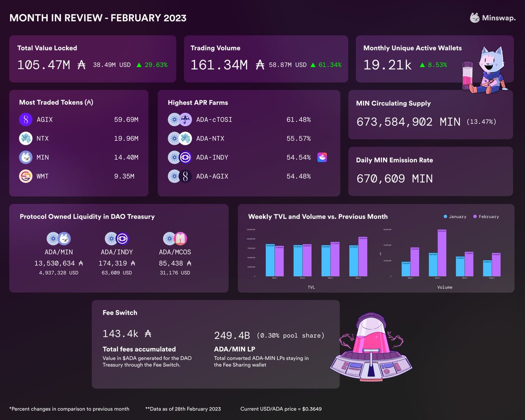Click the '63,609 USD' value
Screen dimensions: 525x420
(117, 273)
